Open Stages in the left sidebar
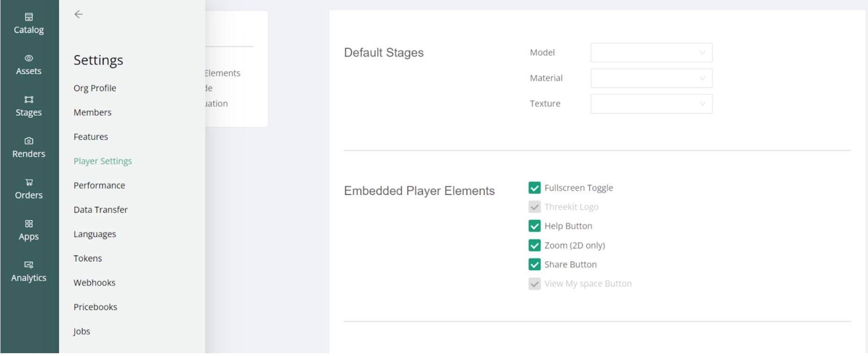Image resolution: width=868 pixels, height=356 pixels. [29, 106]
